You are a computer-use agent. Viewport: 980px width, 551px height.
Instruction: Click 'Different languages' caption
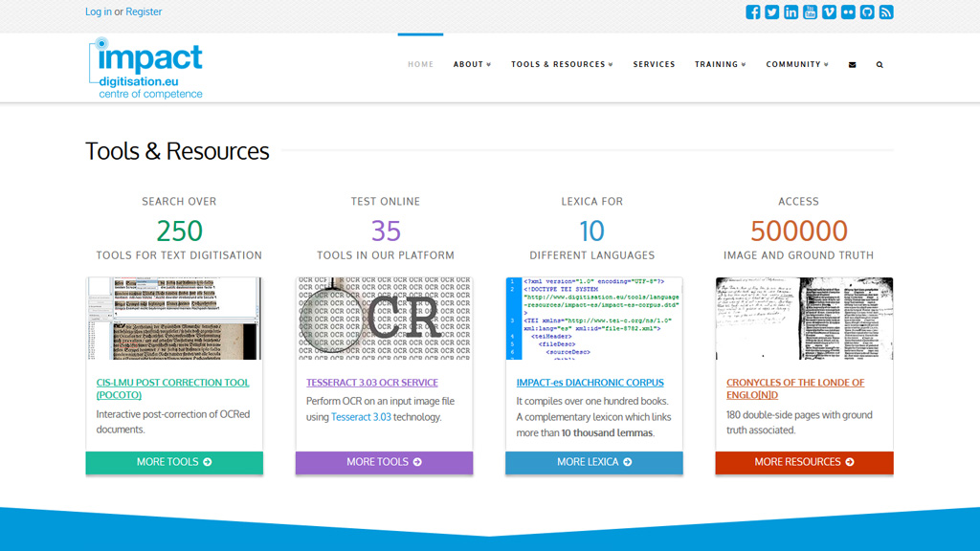(591, 254)
